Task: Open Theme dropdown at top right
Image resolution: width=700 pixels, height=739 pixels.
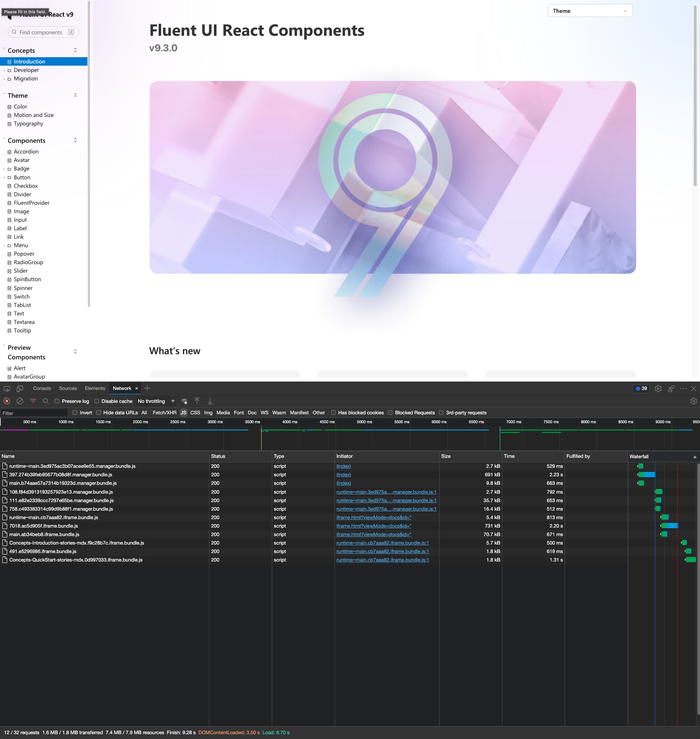Action: [590, 11]
